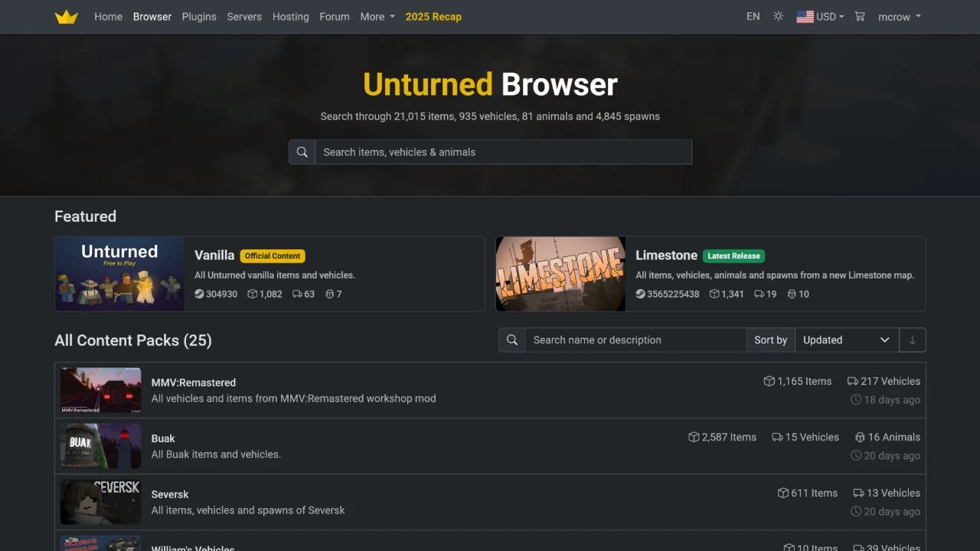Open the Updated sort dropdown
The image size is (980, 551).
coord(847,340)
